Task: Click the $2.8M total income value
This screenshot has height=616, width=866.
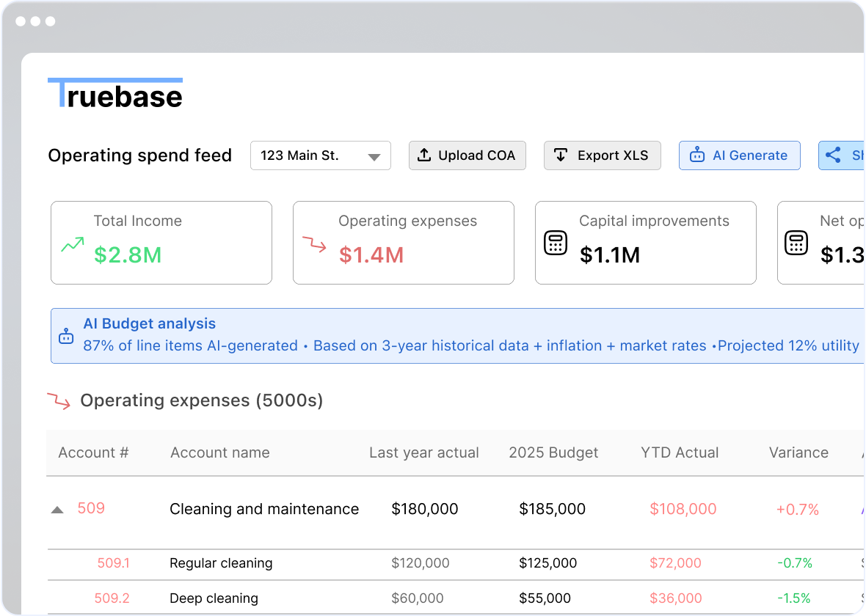Action: tap(128, 255)
